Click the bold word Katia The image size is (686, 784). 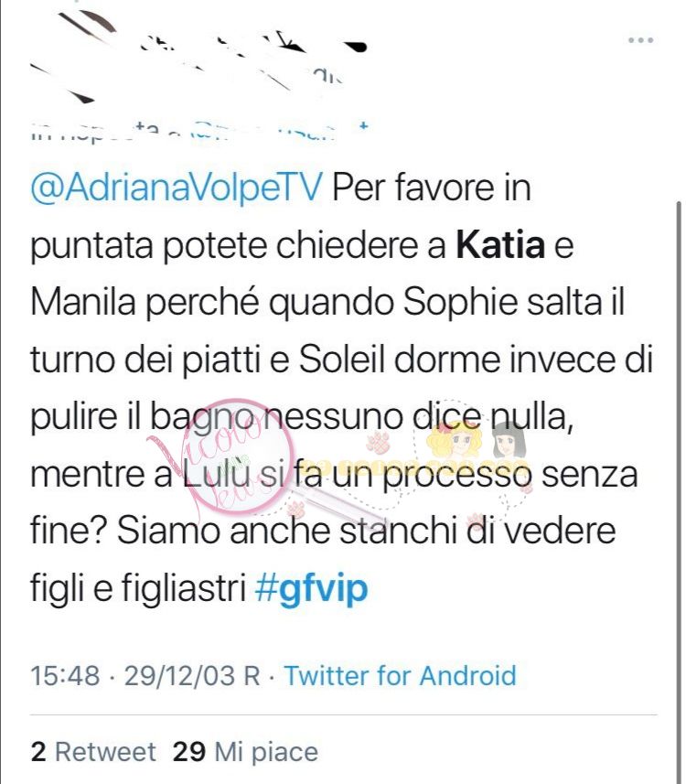coord(500,245)
